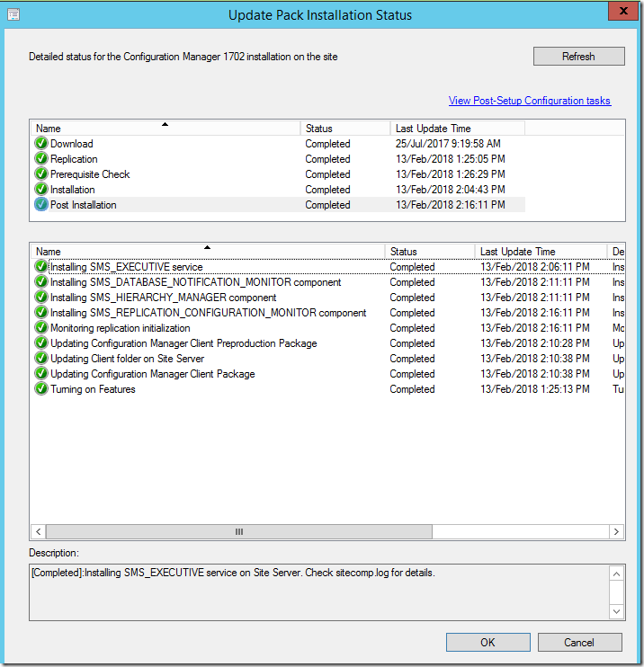Image resolution: width=644 pixels, height=667 pixels.
Task: Click the 13/Feb/2018 2:04:43 PM timestamp
Action: click(x=451, y=190)
